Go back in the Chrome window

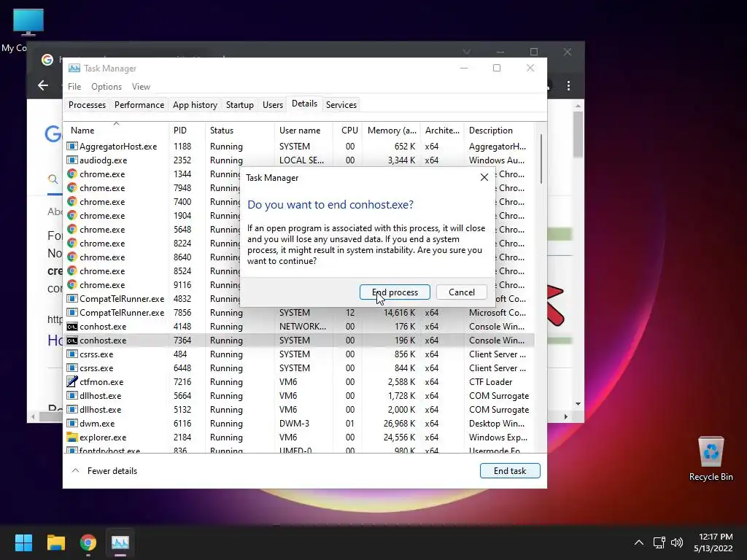43,85
